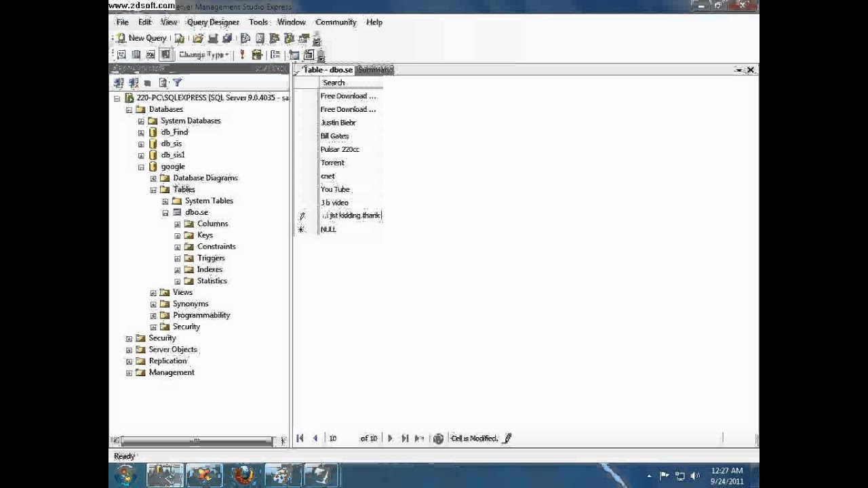This screenshot has width=868, height=488.
Task: Click the NULL cell in new row
Action: 351,230
